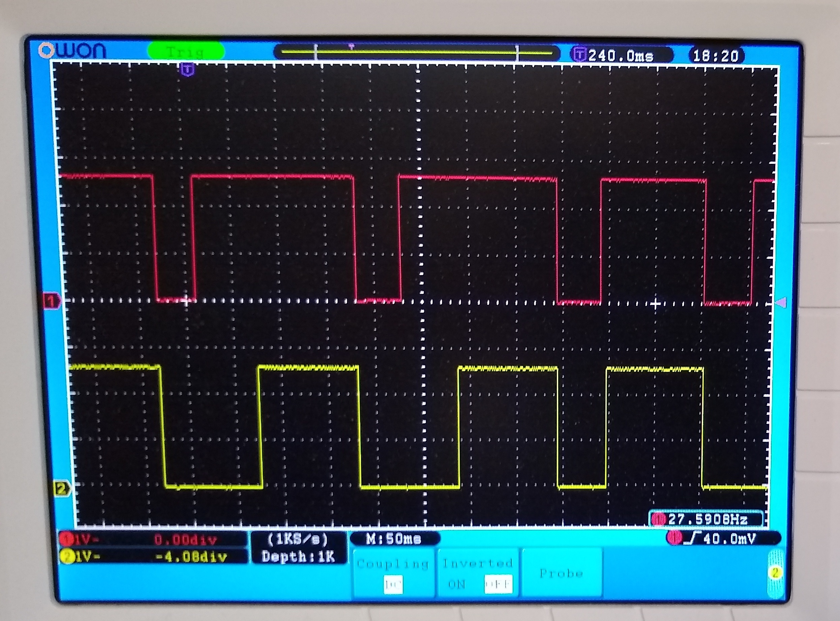Image resolution: width=840 pixels, height=621 pixels.
Task: Click the yellow 2 channel menu indicator
Action: 775,573
